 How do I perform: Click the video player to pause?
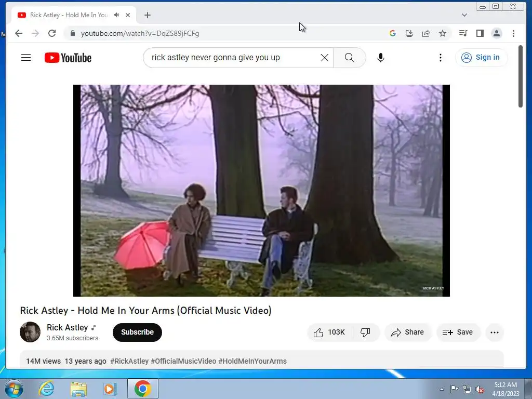point(262,190)
